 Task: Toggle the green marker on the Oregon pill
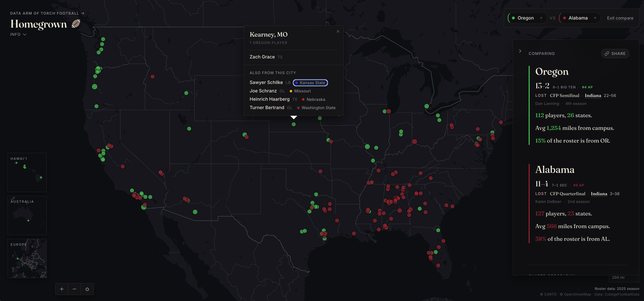pyautogui.click(x=513, y=18)
